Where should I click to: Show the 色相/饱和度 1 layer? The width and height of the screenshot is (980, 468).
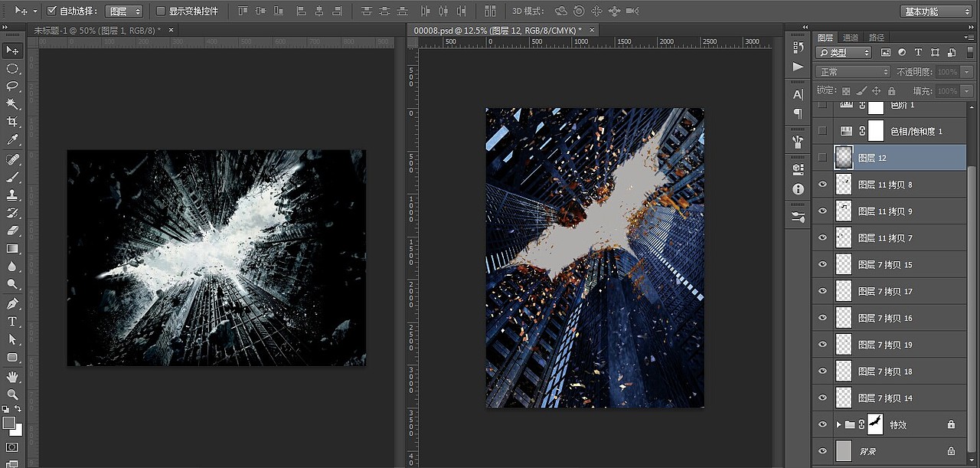pyautogui.click(x=823, y=131)
